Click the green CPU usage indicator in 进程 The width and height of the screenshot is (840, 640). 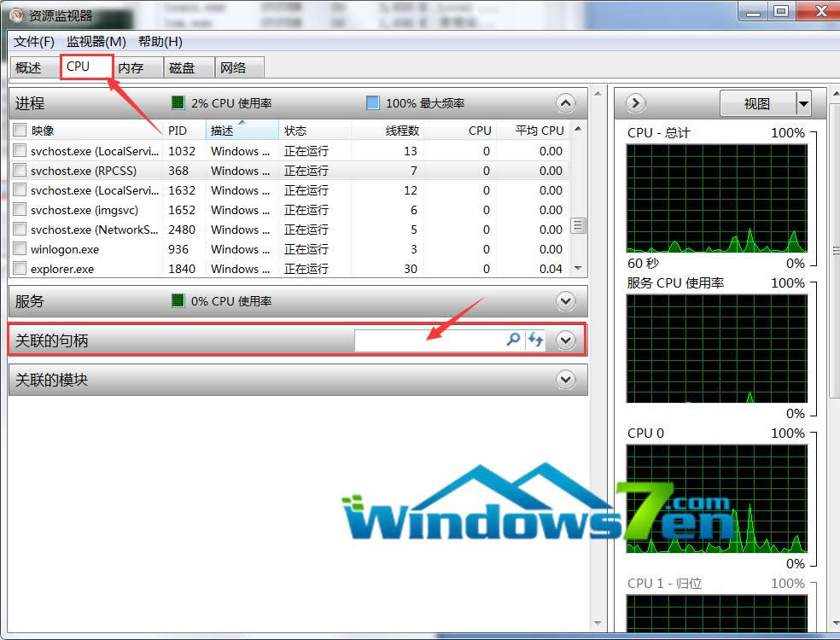(x=178, y=103)
